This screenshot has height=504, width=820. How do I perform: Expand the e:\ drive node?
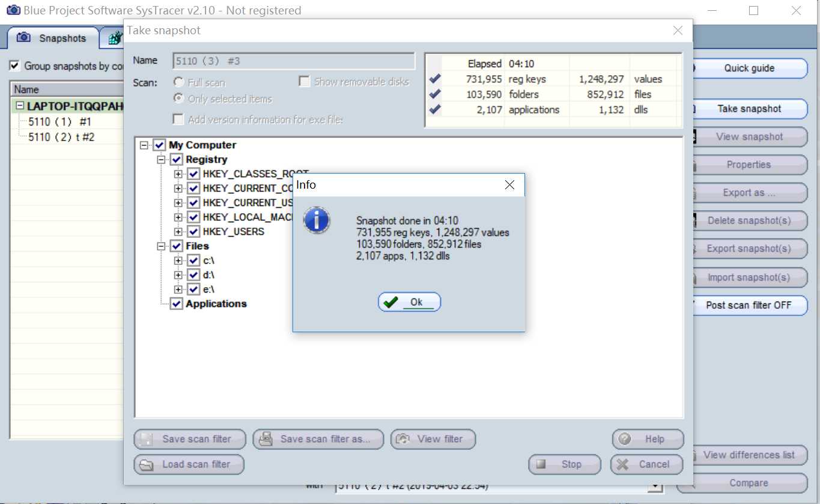pos(178,289)
